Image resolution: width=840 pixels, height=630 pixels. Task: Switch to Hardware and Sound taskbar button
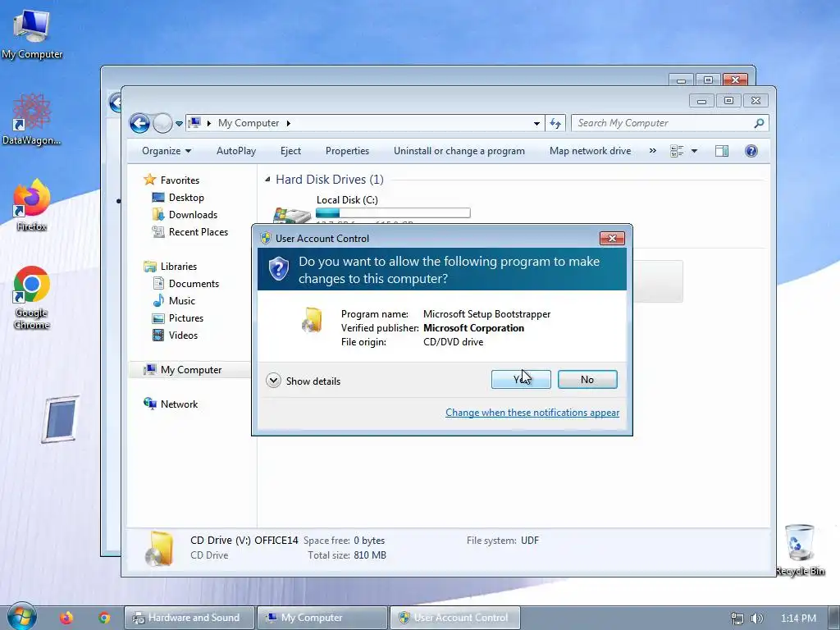click(x=189, y=618)
